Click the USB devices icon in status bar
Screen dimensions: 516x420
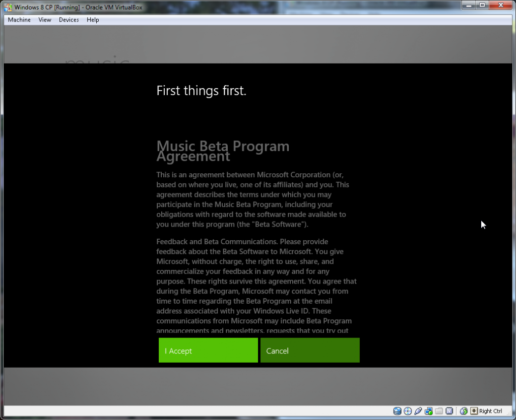418,411
